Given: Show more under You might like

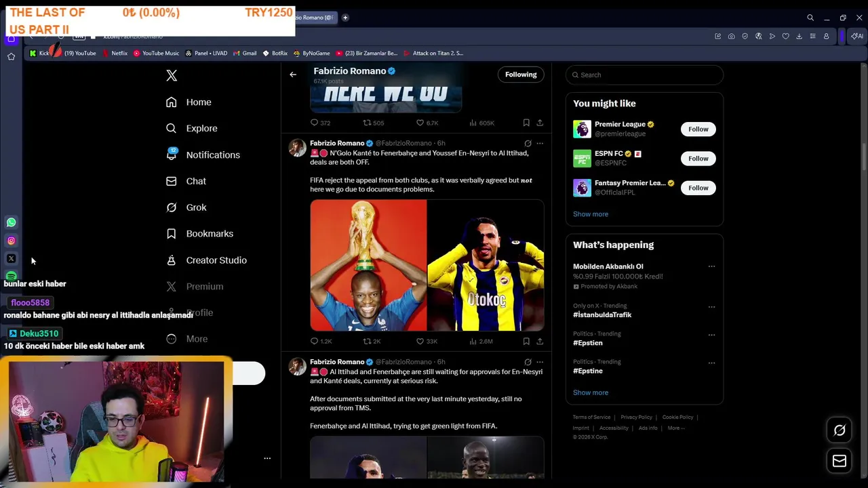Looking at the screenshot, I should (x=591, y=214).
